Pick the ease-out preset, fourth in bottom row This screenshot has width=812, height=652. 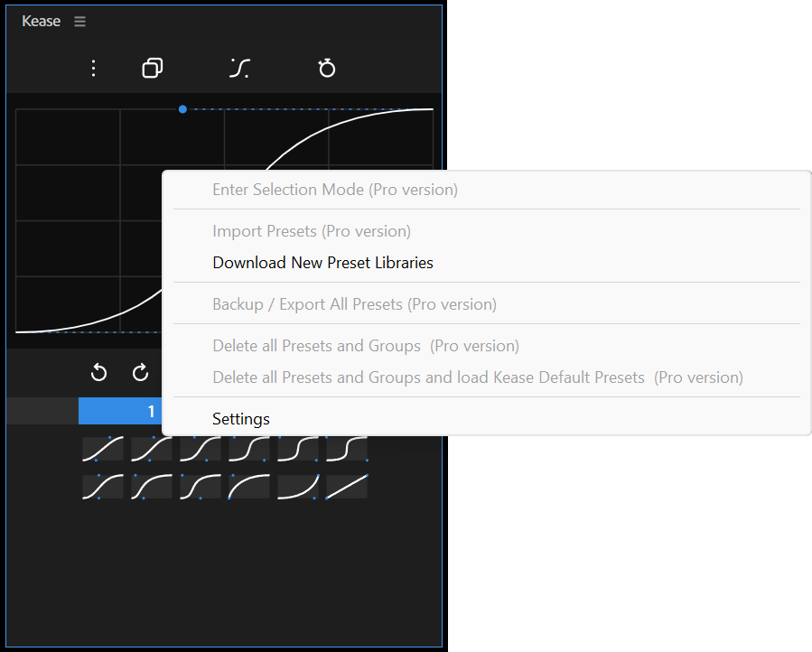249,487
